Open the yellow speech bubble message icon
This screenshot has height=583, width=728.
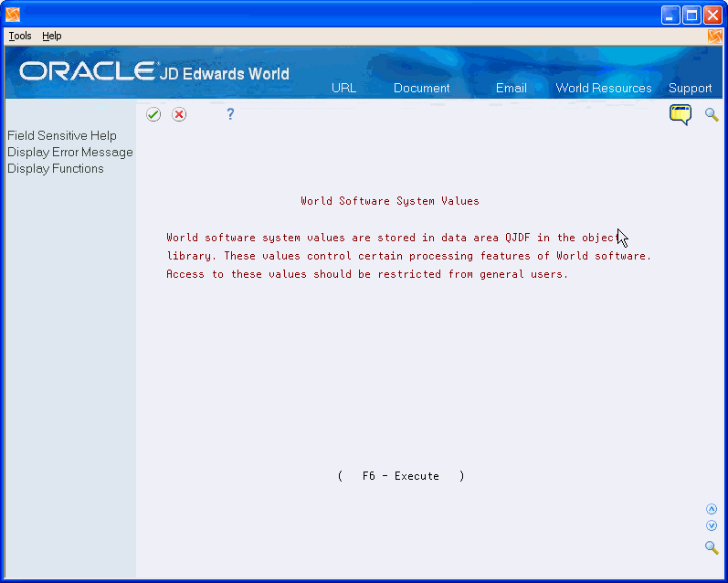tap(681, 115)
